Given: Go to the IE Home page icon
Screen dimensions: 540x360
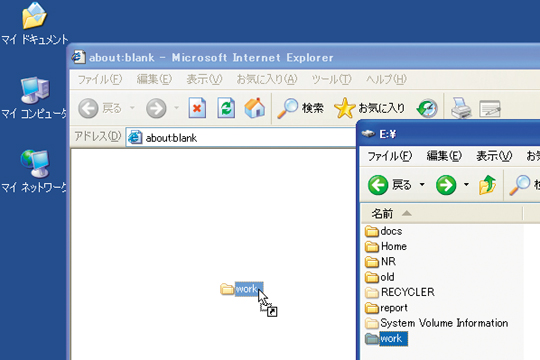Looking at the screenshot, I should point(255,108).
